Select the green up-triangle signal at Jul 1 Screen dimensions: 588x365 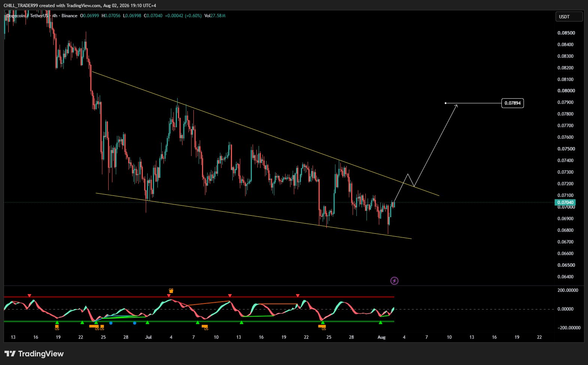(147, 323)
